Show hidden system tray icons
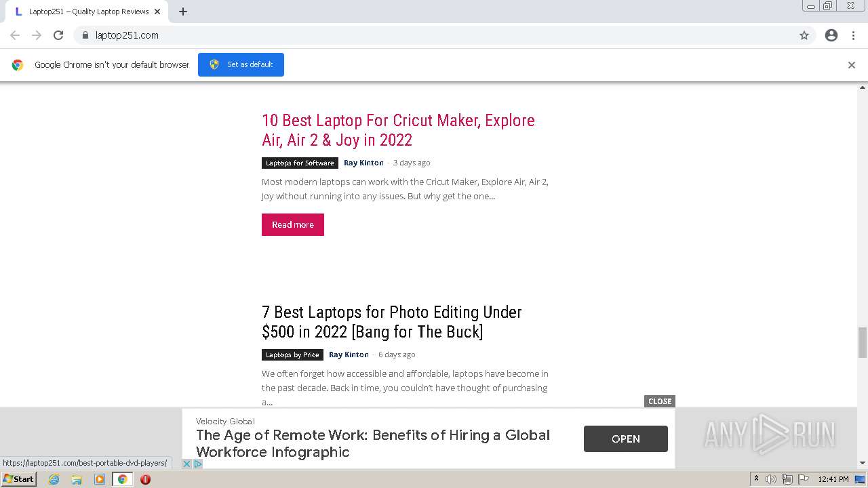 [756, 479]
